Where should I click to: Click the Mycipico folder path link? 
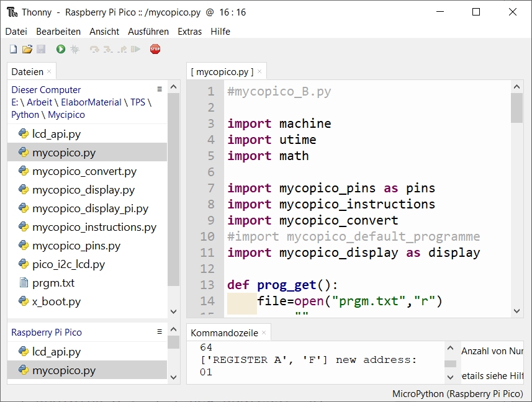[66, 115]
